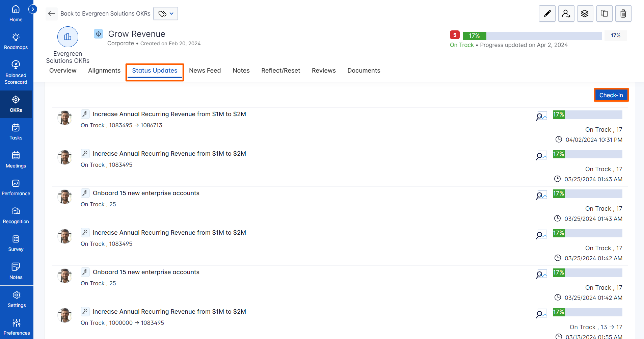The image size is (644, 339).
Task: Click the copy/clone objective icon
Action: pos(604,14)
